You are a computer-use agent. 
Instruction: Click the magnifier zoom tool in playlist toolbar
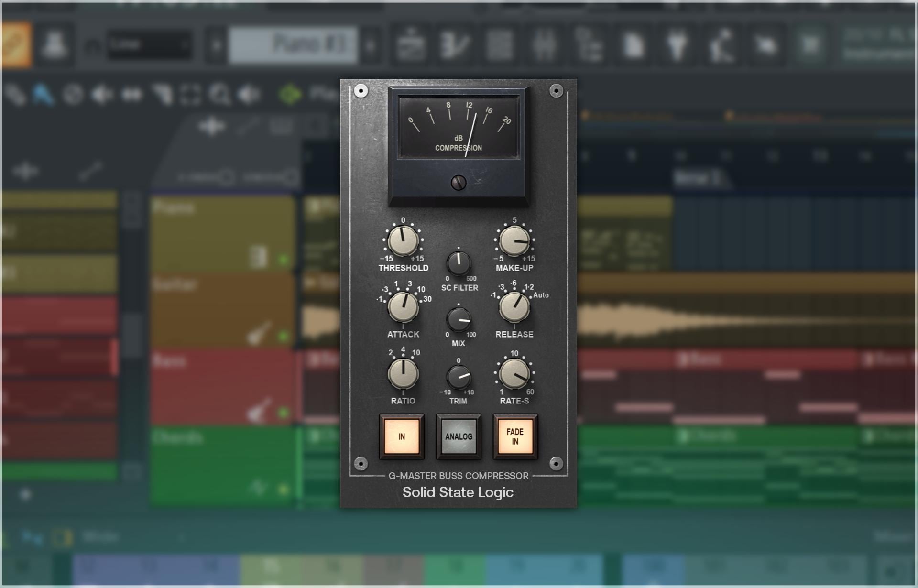[x=219, y=95]
